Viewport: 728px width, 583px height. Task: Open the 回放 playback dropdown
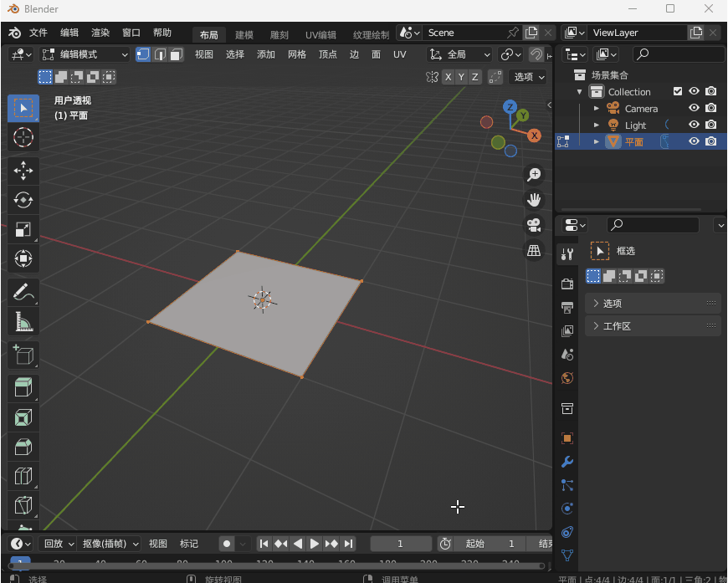(58, 544)
